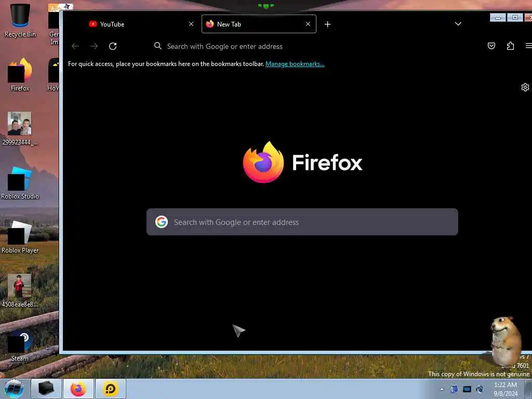This screenshot has width=532, height=399.
Task: Click the flag icon in the system tray
Action: [x=454, y=389]
